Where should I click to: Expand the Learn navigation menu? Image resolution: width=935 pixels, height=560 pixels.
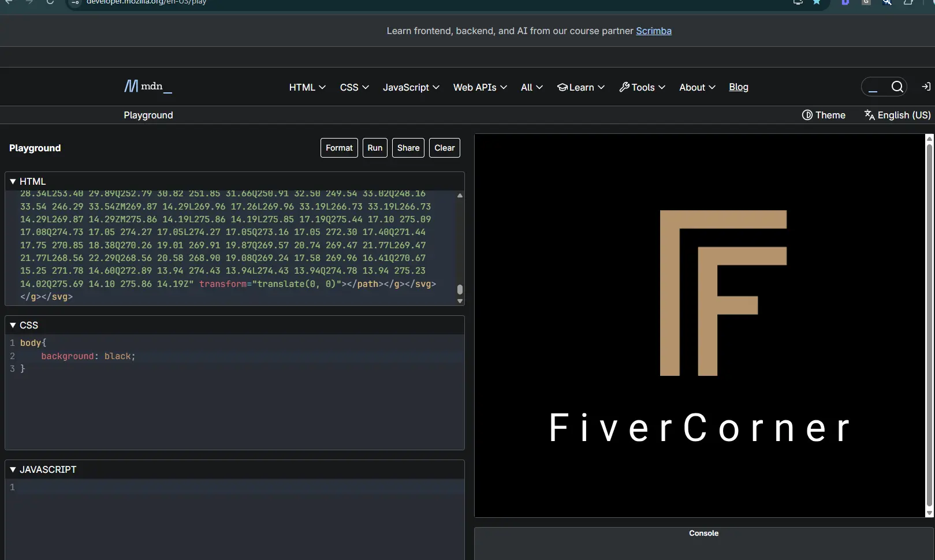tap(580, 87)
